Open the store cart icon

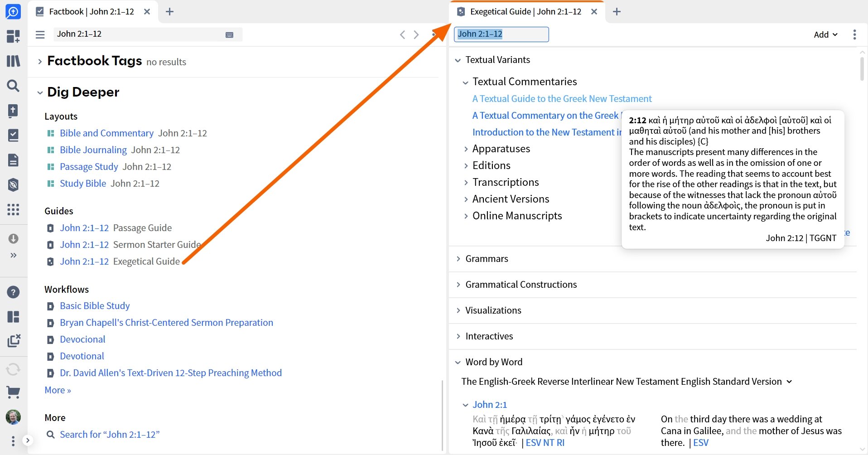(x=13, y=392)
